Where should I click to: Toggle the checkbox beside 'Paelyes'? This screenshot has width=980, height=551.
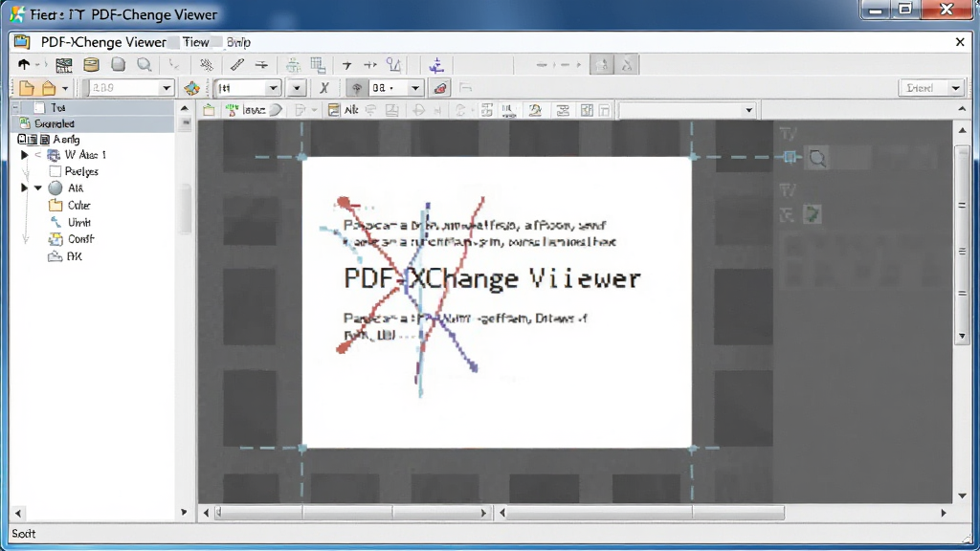pyautogui.click(x=55, y=171)
